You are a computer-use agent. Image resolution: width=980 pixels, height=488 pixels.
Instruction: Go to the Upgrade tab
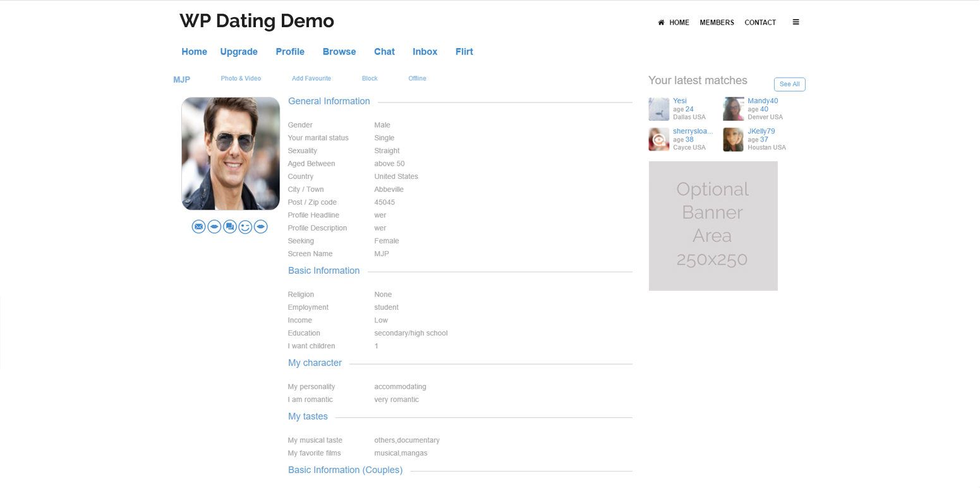(x=239, y=52)
